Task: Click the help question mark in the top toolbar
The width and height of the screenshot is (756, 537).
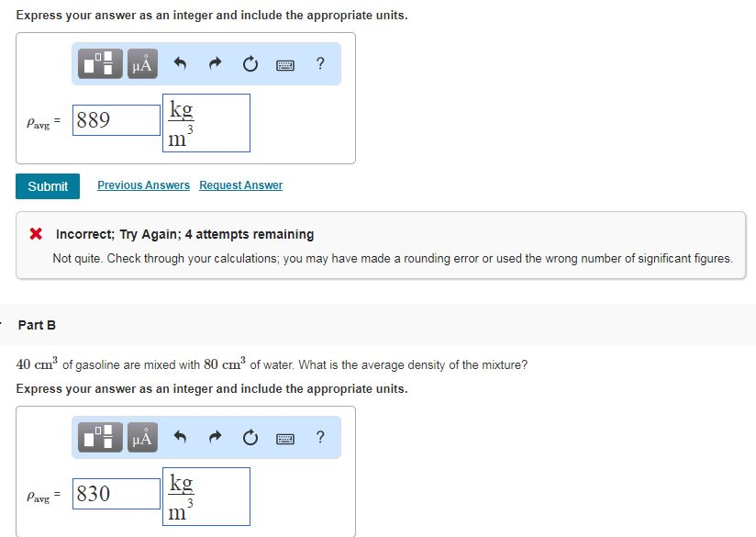Action: pyautogui.click(x=319, y=63)
